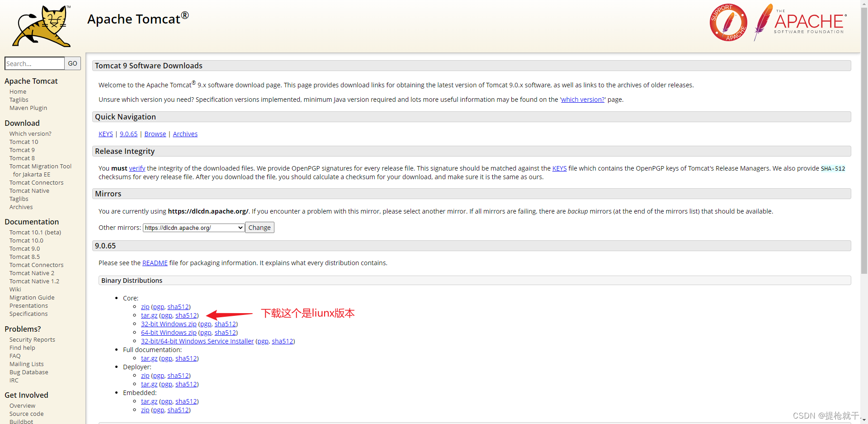Viewport: 868px width, 424px height.
Task: Click the GO search button
Action: point(73,63)
